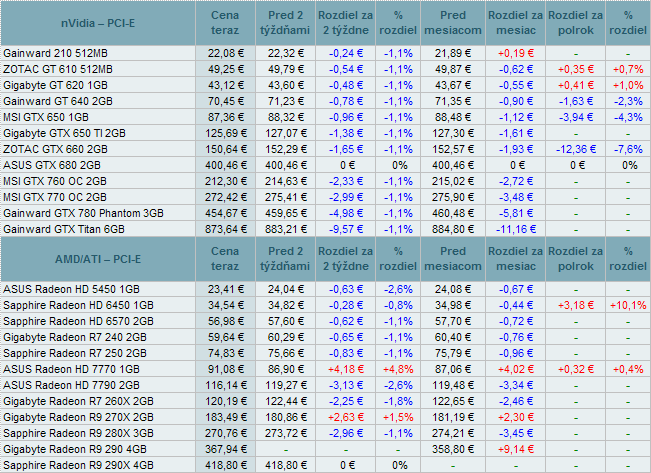Select the +10,1% half-year percentage
Image resolution: width=651 pixels, height=473 pixels.
[x=628, y=306]
